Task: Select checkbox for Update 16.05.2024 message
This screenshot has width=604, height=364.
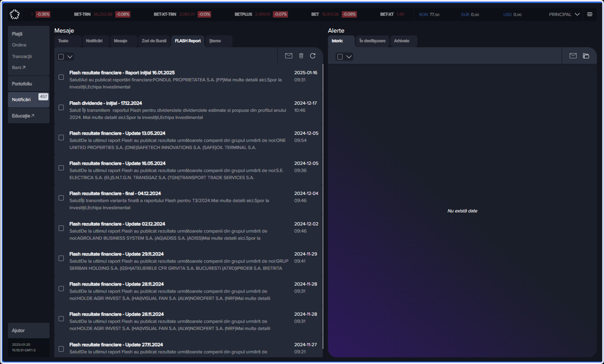Action: click(x=61, y=168)
